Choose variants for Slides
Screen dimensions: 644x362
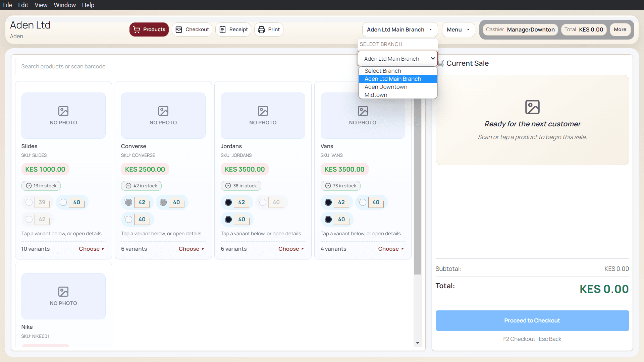tap(92, 249)
